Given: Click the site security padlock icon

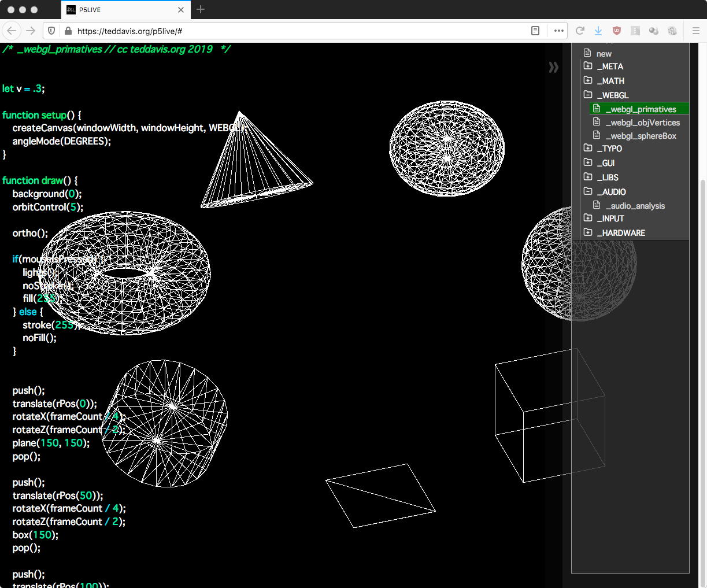Looking at the screenshot, I should pos(68,31).
